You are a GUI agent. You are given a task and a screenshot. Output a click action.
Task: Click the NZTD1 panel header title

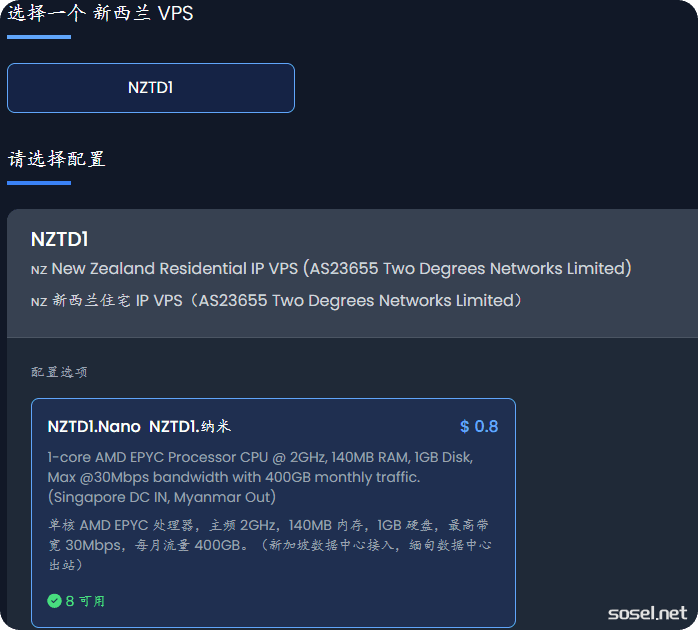tap(60, 239)
